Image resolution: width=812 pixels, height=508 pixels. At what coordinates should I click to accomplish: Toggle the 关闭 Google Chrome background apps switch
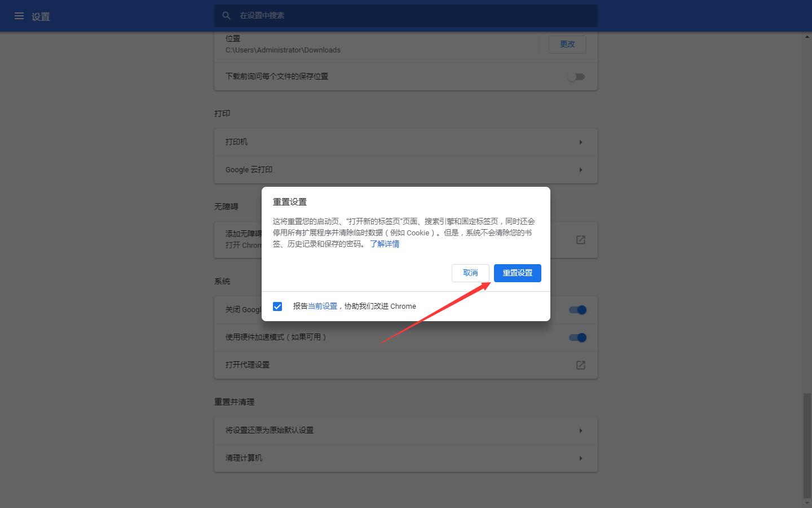tap(577, 310)
